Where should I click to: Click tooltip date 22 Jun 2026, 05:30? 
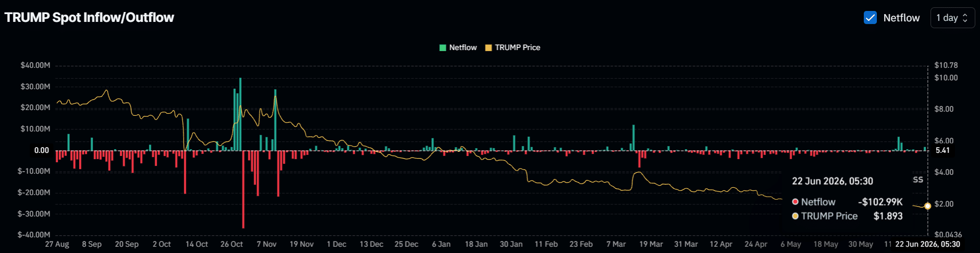(833, 181)
